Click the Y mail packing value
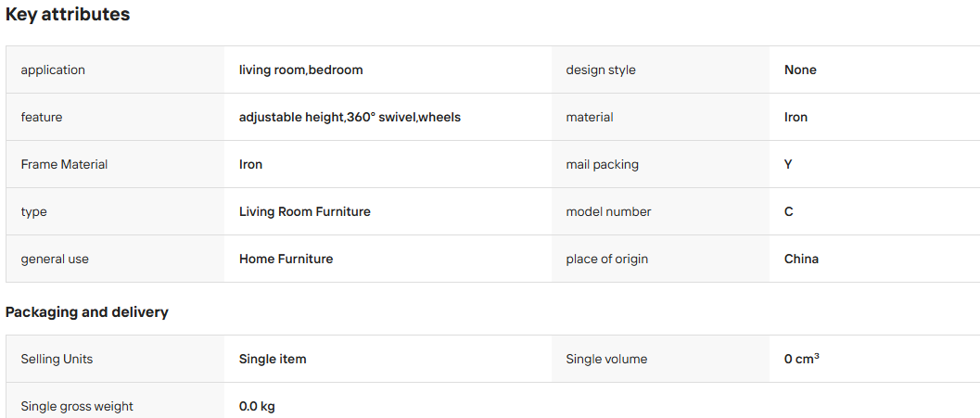The width and height of the screenshot is (980, 418). (x=788, y=164)
